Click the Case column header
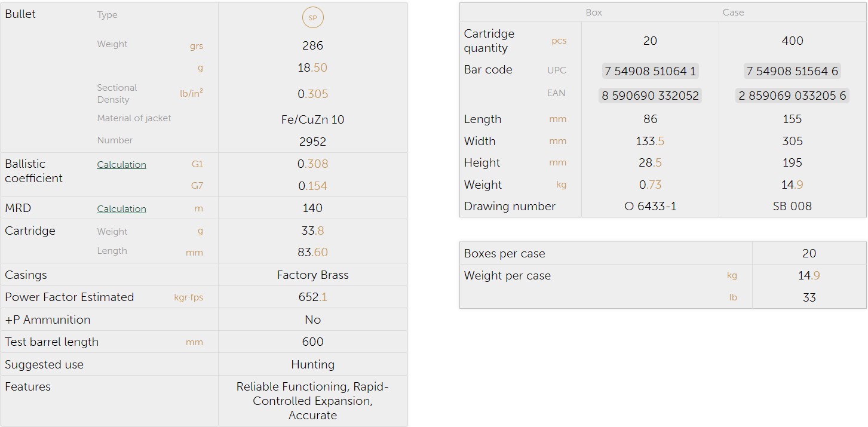Screen dimensions: 868x427 733,13
